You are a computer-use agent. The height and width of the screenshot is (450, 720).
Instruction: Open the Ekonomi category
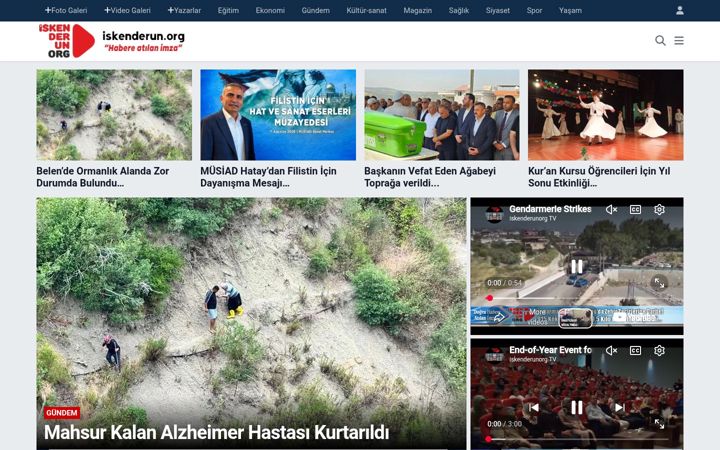click(x=270, y=10)
